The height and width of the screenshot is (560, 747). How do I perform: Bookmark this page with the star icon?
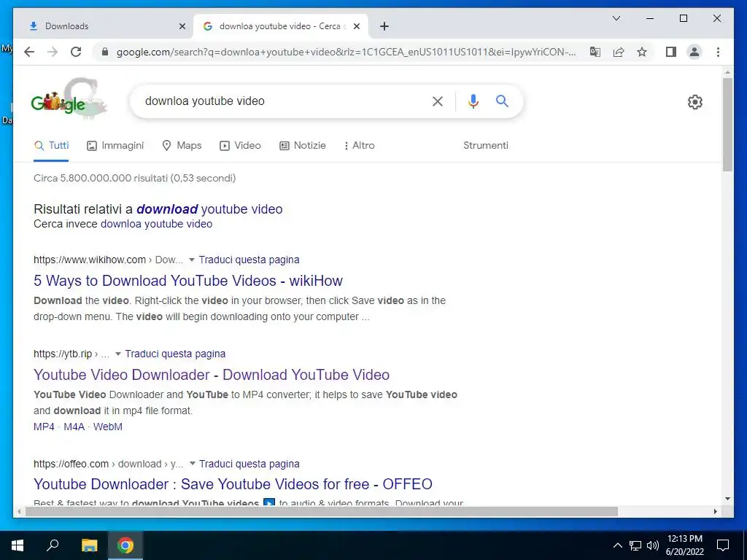coord(642,52)
